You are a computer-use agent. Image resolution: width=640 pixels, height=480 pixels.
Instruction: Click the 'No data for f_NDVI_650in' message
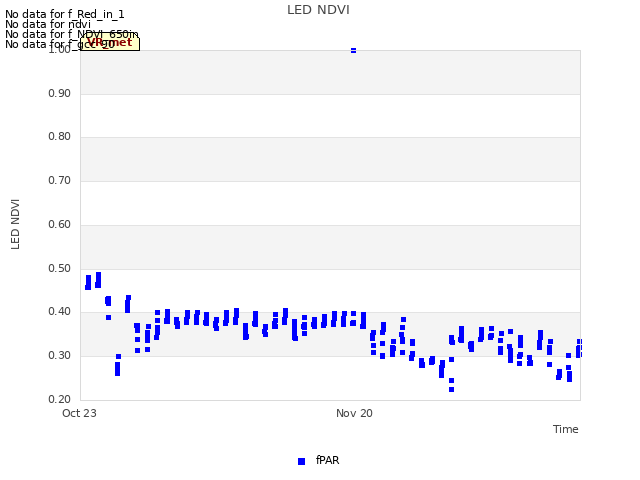[72, 34]
